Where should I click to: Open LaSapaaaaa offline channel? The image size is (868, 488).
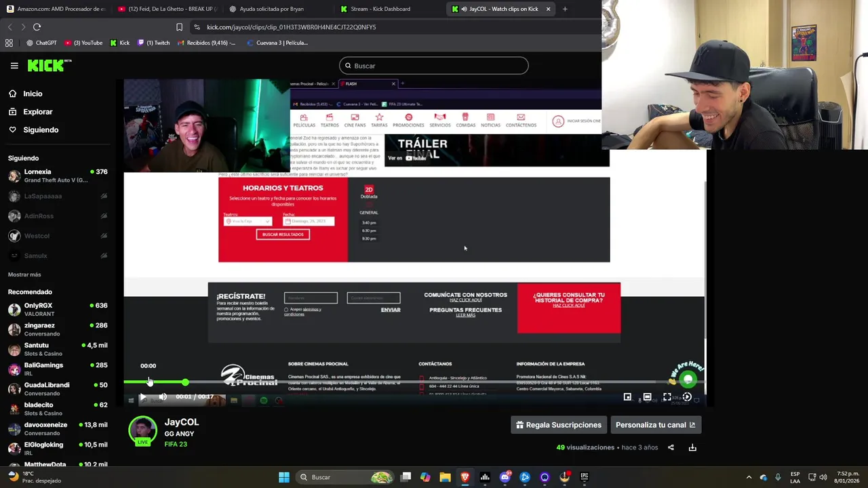[58, 196]
